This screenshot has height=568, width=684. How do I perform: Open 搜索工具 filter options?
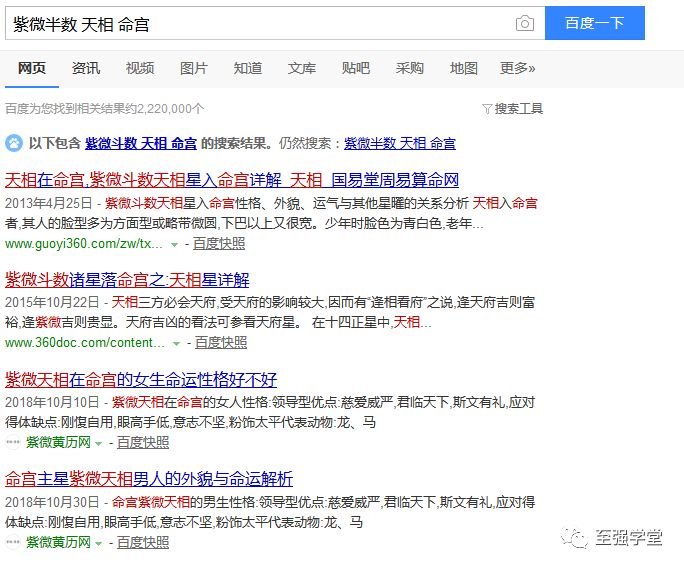(518, 108)
